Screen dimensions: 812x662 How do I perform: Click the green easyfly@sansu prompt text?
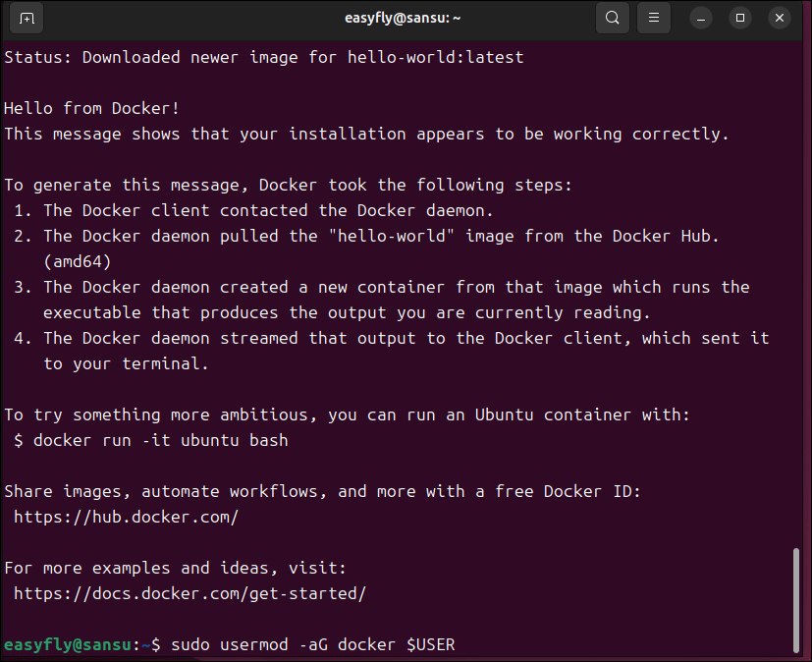tap(68, 645)
